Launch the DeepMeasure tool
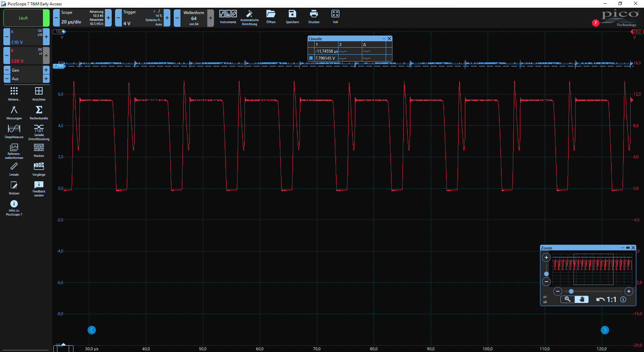This screenshot has width=644, height=352. (14, 131)
